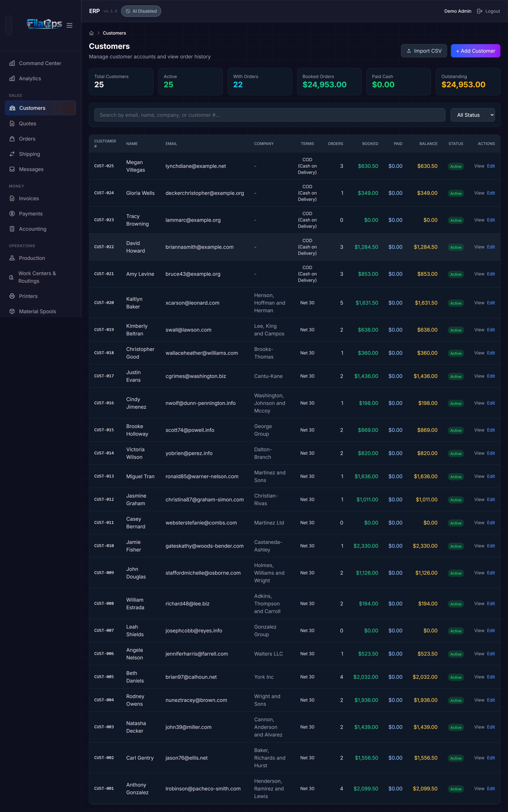The width and height of the screenshot is (508, 812).
Task: Click the Active badge for CUST-017
Action: click(x=456, y=376)
